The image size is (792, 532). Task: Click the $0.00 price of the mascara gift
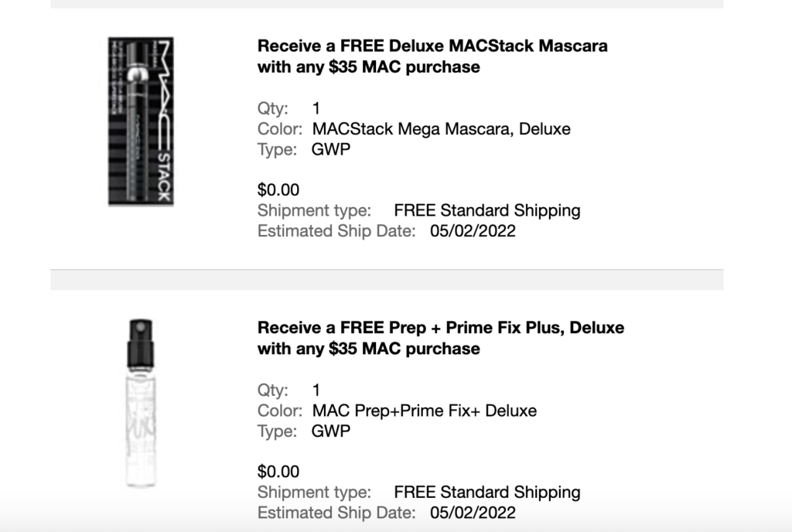pyautogui.click(x=278, y=189)
